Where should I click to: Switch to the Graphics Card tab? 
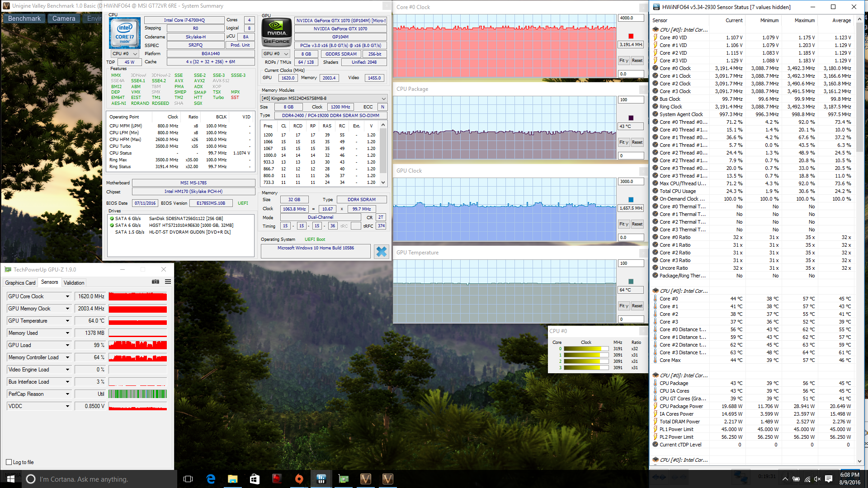pyautogui.click(x=20, y=283)
